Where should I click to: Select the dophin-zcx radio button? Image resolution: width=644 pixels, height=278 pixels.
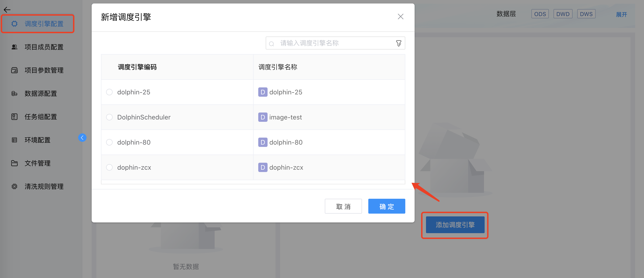pos(109,167)
